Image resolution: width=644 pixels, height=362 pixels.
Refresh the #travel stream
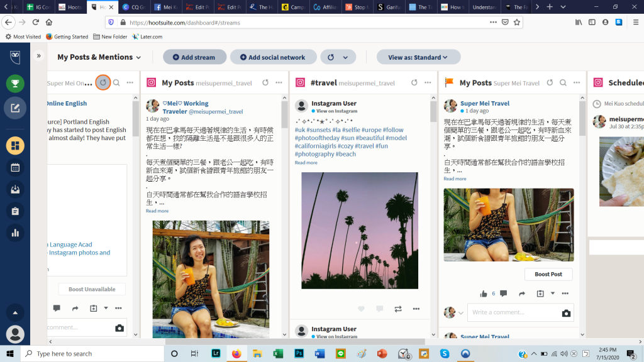(x=414, y=82)
